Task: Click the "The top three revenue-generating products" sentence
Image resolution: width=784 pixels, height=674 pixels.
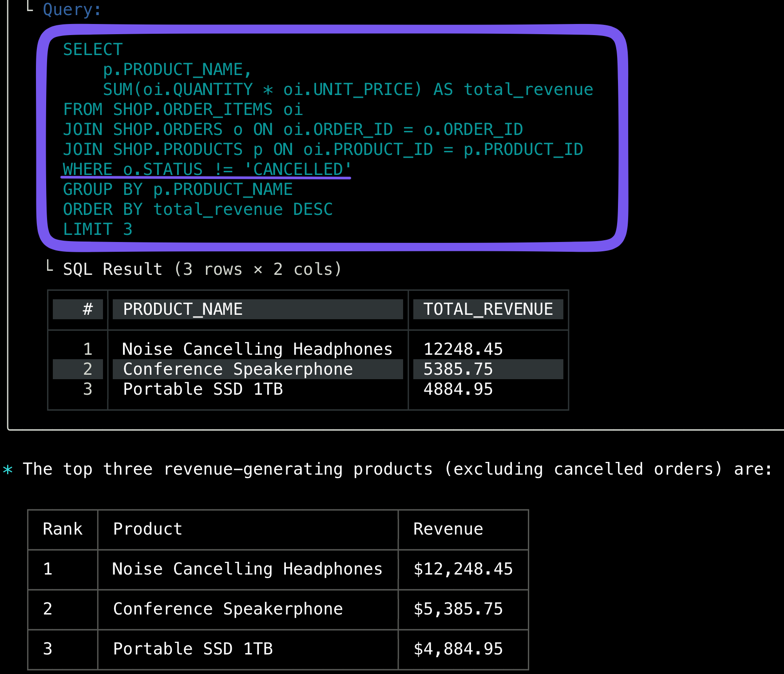Action: (397, 469)
